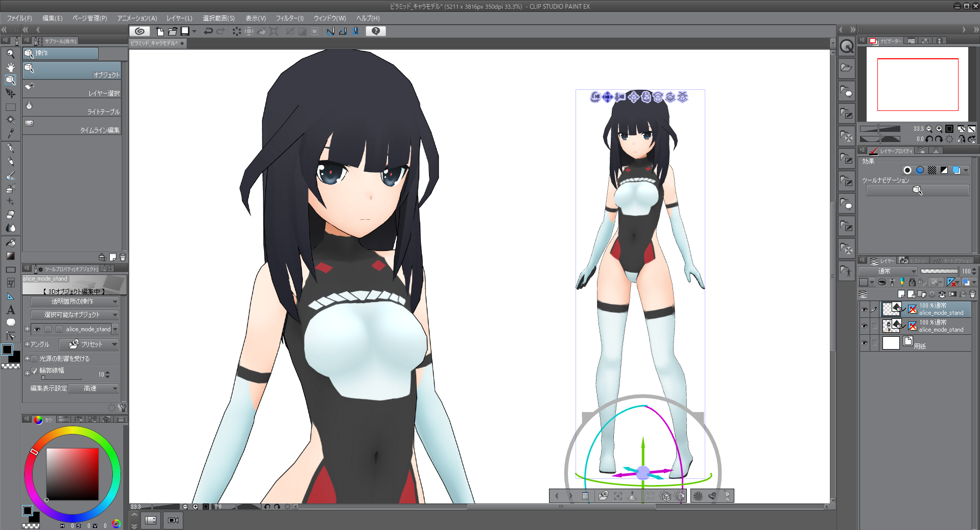Select the ライトテーブル sub tool

[x=72, y=107]
